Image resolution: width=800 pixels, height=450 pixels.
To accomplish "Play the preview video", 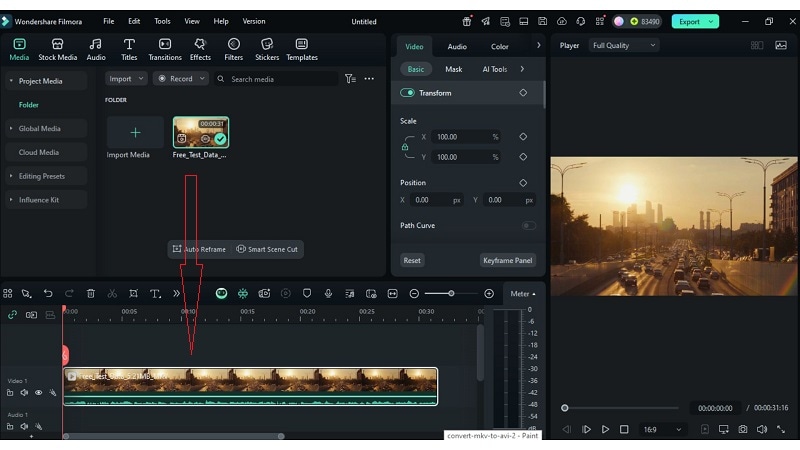I will [x=605, y=430].
